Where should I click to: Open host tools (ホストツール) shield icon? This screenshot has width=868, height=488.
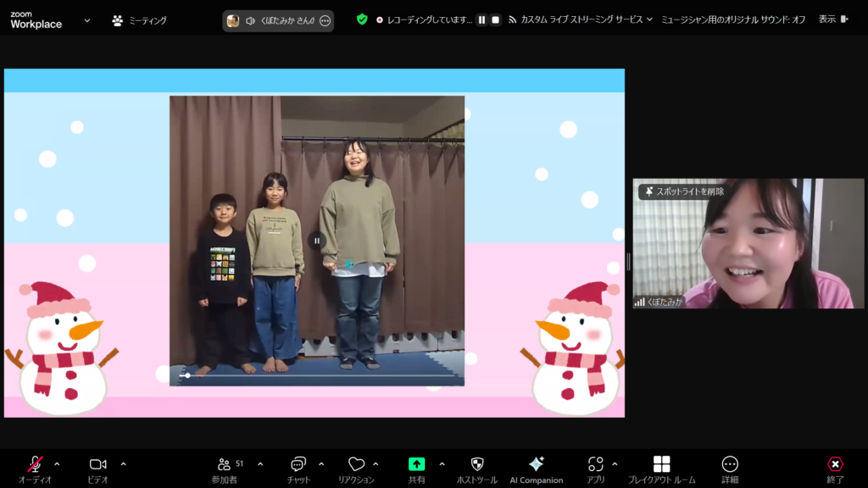tap(476, 464)
